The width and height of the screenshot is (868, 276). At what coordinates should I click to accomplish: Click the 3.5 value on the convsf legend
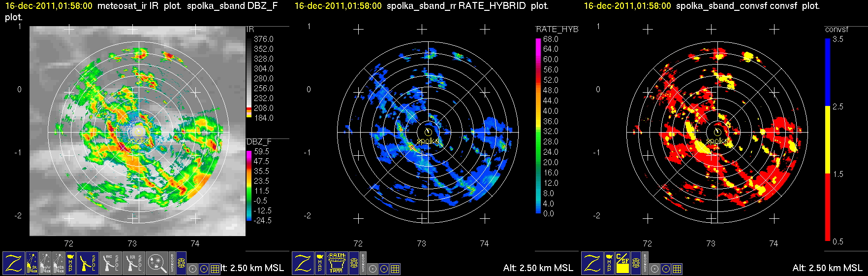(x=837, y=39)
